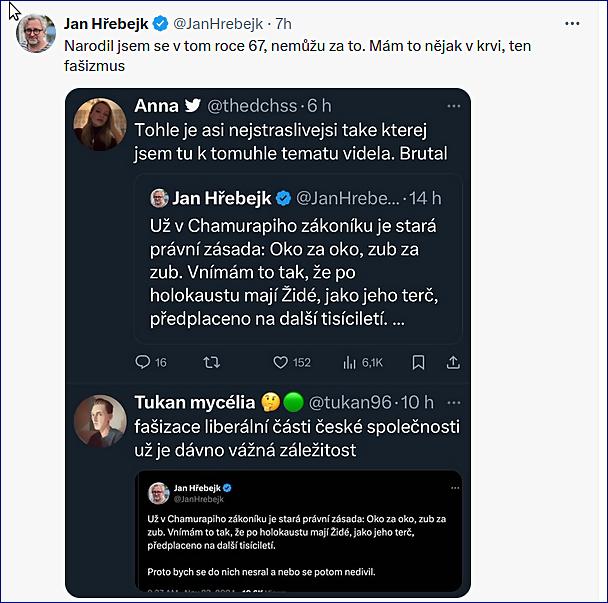Click the share icon on Anna's tweet

tap(452, 362)
